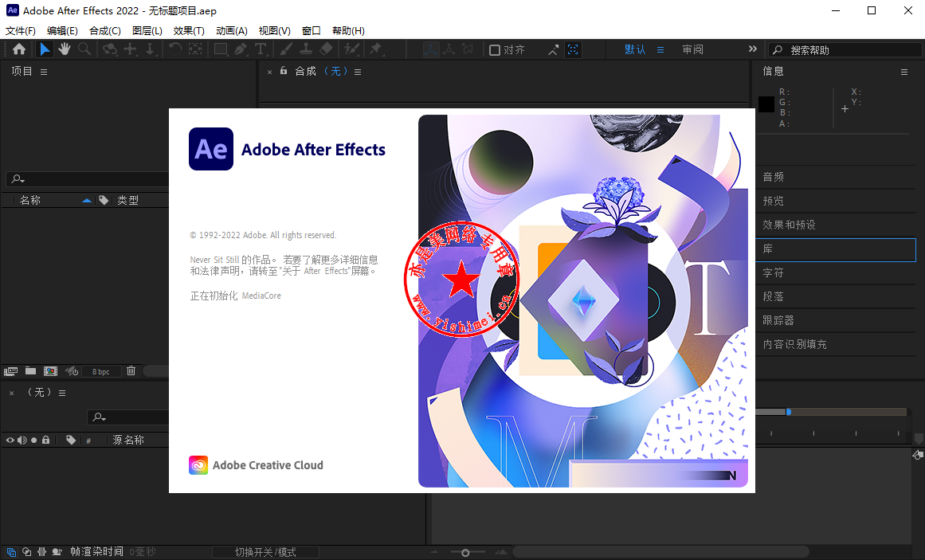The height and width of the screenshot is (560, 925).
Task: Open project render settings rocket icon
Action: (72, 371)
